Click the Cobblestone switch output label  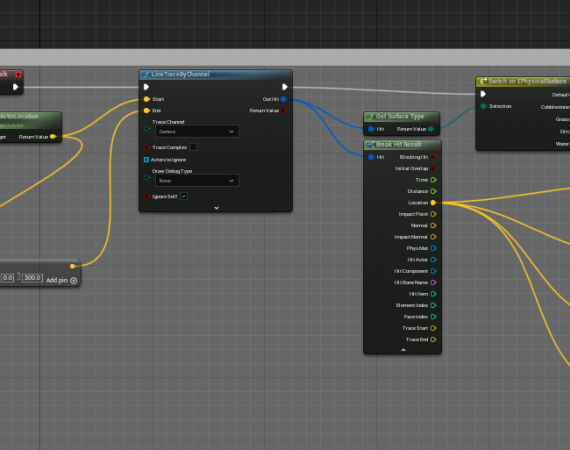[555, 107]
